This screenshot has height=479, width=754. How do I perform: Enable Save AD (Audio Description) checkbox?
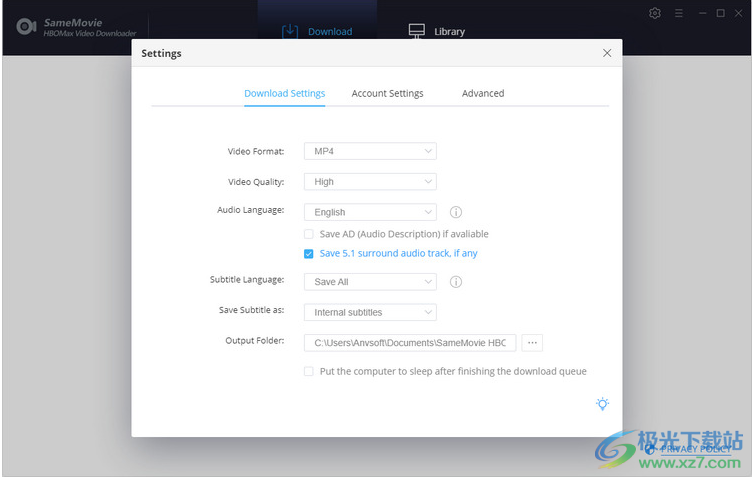309,234
